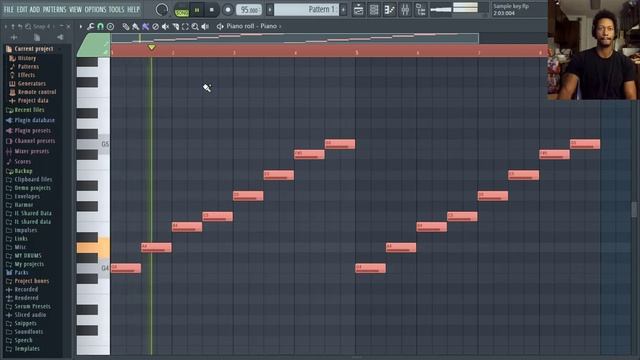The height and width of the screenshot is (360, 640).
Task: Click the piano roll vertical scrollbar handle
Action: [x=634, y=210]
